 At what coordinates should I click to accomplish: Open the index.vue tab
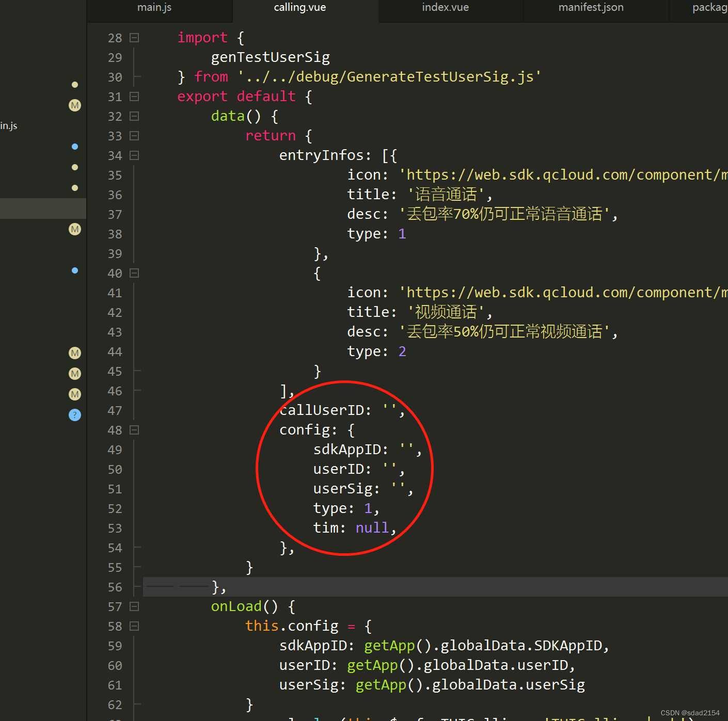tap(446, 8)
